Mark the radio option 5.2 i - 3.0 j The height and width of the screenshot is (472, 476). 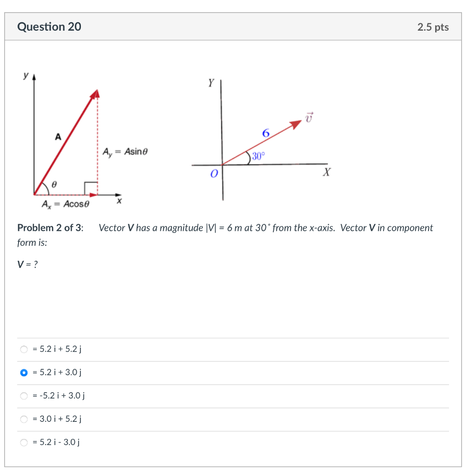(24, 443)
